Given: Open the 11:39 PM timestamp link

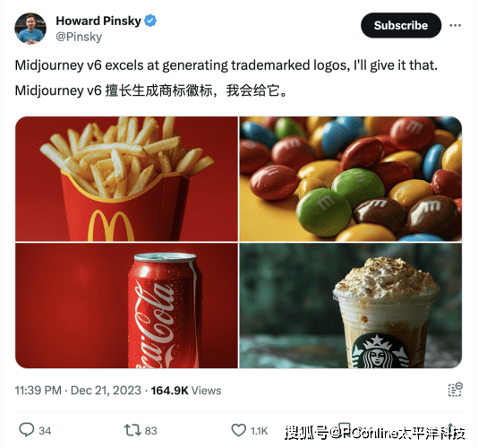Looking at the screenshot, I should tap(38, 391).
